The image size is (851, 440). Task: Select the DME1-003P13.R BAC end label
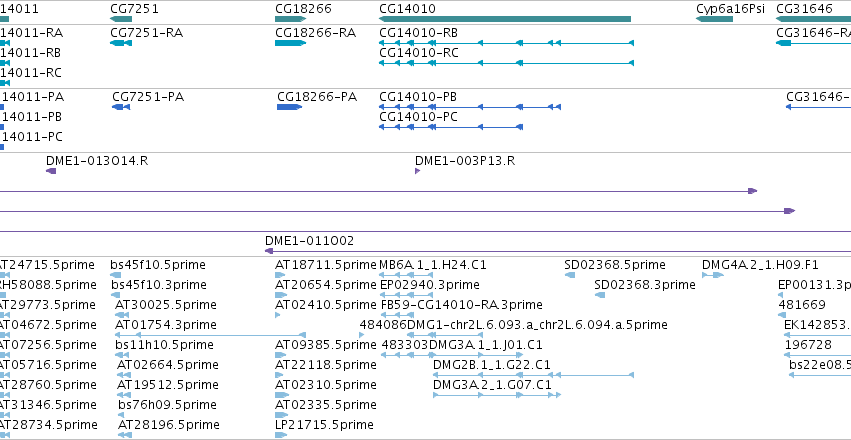465,161
